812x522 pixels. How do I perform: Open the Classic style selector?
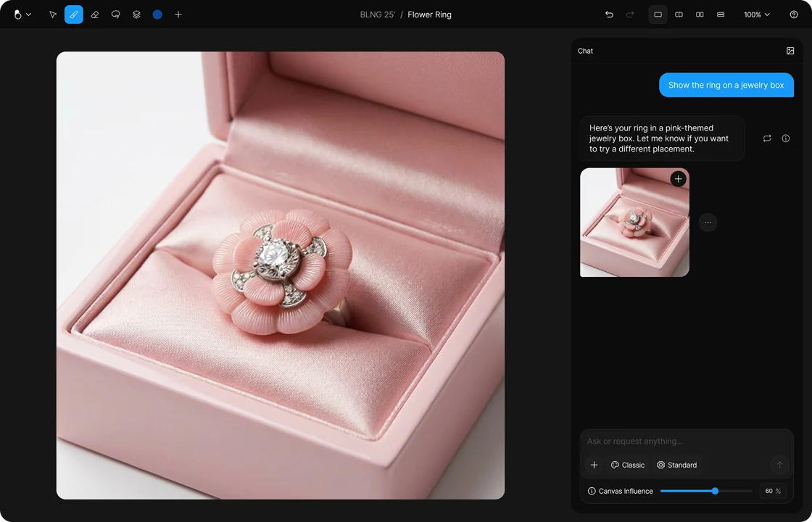click(x=628, y=465)
